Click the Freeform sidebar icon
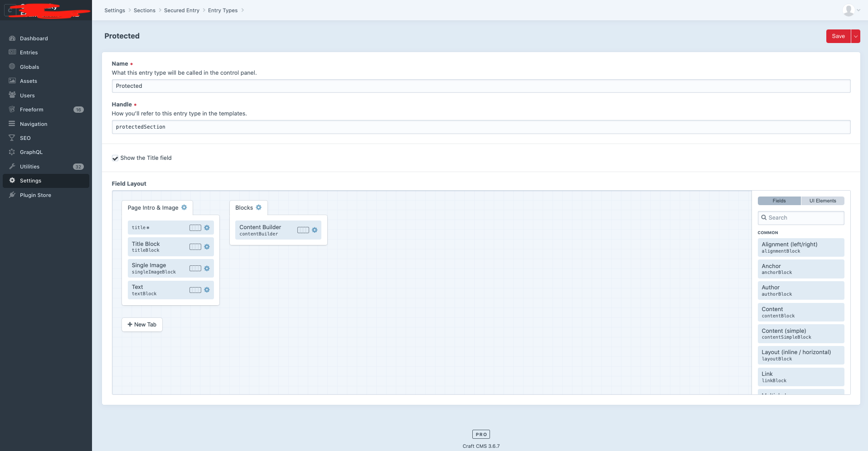 (x=12, y=109)
